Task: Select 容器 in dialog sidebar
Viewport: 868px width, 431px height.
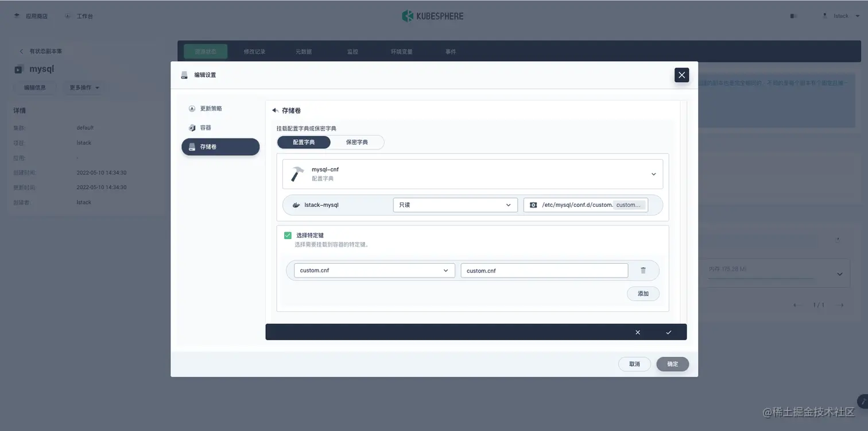Action: [220, 128]
